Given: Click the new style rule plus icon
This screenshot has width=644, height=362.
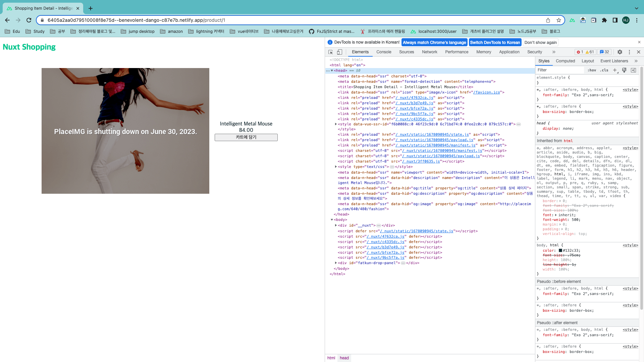Looking at the screenshot, I should click(x=615, y=70).
